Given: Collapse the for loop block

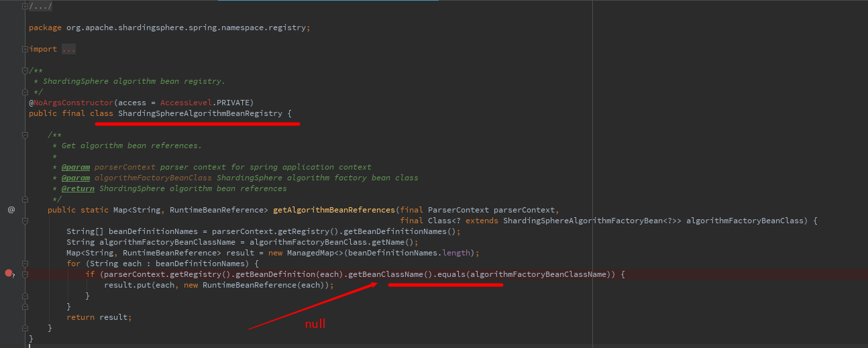Looking at the screenshot, I should coord(25,264).
